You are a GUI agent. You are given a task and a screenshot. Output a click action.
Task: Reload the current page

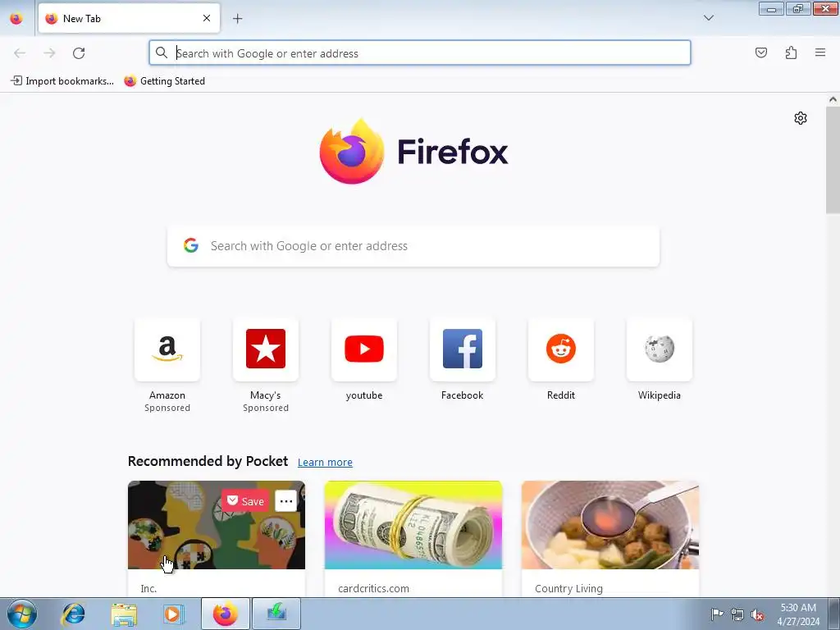79,53
